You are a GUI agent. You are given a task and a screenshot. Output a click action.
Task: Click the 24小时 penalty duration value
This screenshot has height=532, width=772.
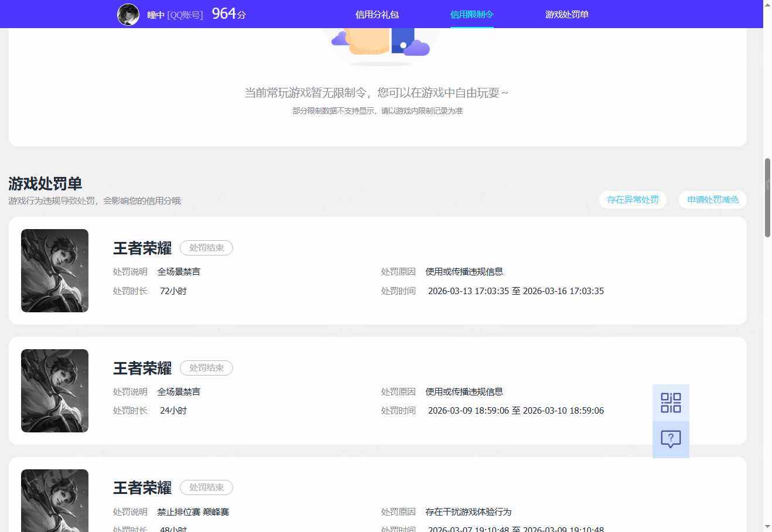pos(173,411)
